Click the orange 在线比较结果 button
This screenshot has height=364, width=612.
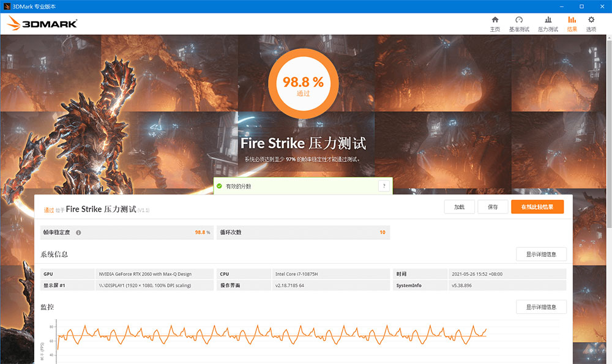[537, 207]
